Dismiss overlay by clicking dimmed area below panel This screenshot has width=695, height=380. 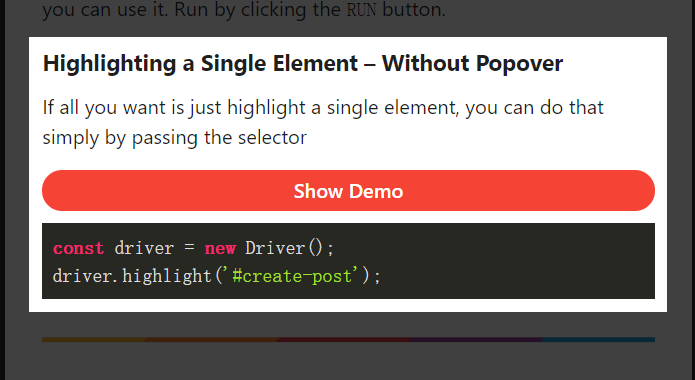[x=348, y=361]
